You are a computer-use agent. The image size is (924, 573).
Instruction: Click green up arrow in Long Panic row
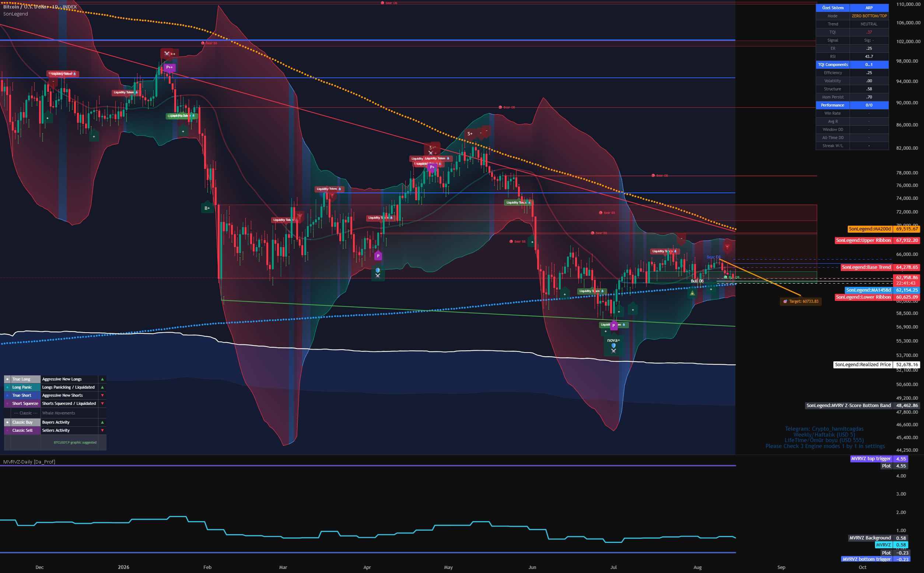(102, 387)
